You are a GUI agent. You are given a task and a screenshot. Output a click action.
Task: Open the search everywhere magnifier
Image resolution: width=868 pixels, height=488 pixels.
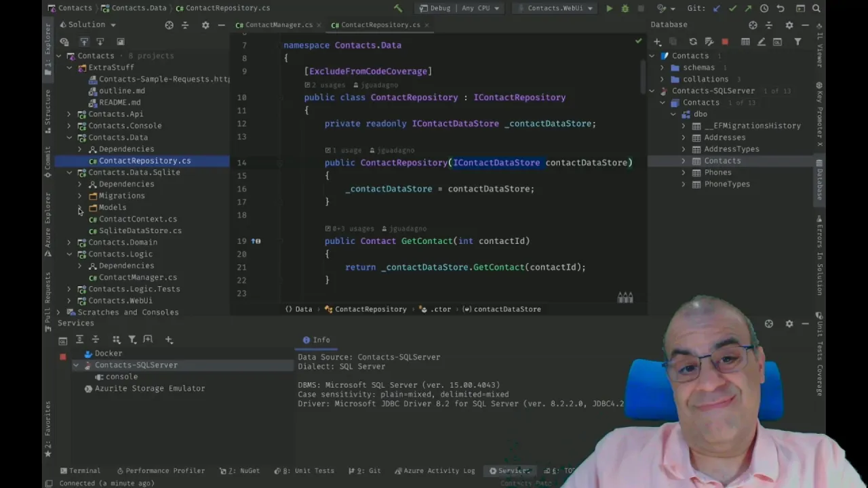pyautogui.click(x=816, y=8)
